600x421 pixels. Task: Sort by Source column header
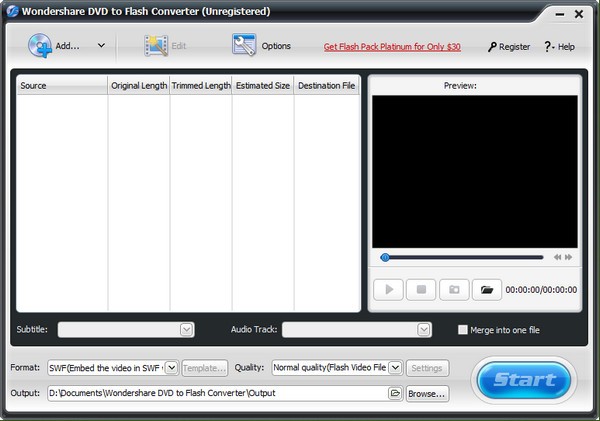(x=62, y=85)
